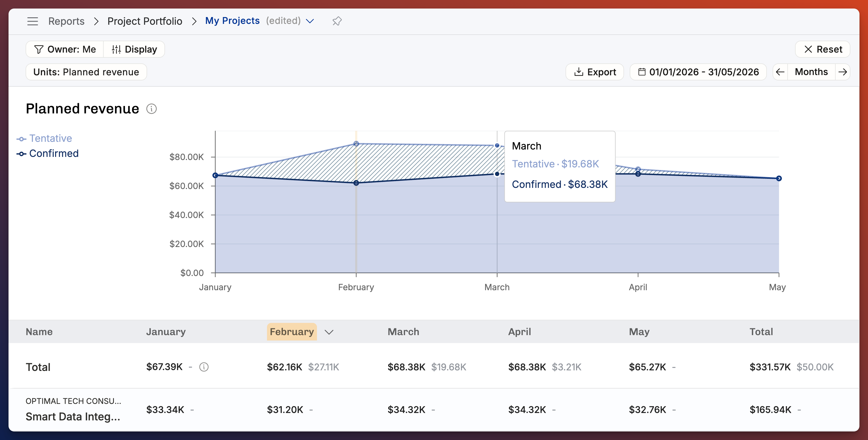Click the Planned revenue info icon

[151, 109]
